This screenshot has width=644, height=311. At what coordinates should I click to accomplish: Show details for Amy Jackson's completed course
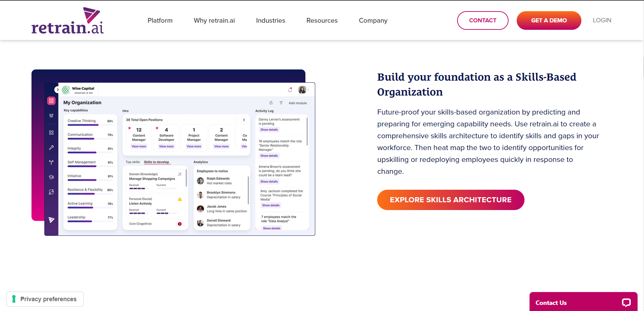pyautogui.click(x=271, y=205)
